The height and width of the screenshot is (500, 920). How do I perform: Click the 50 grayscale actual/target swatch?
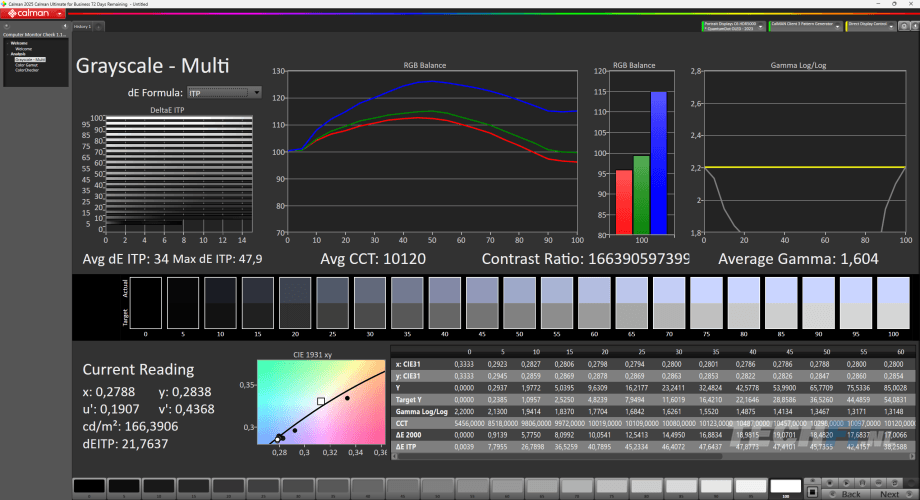519,303
